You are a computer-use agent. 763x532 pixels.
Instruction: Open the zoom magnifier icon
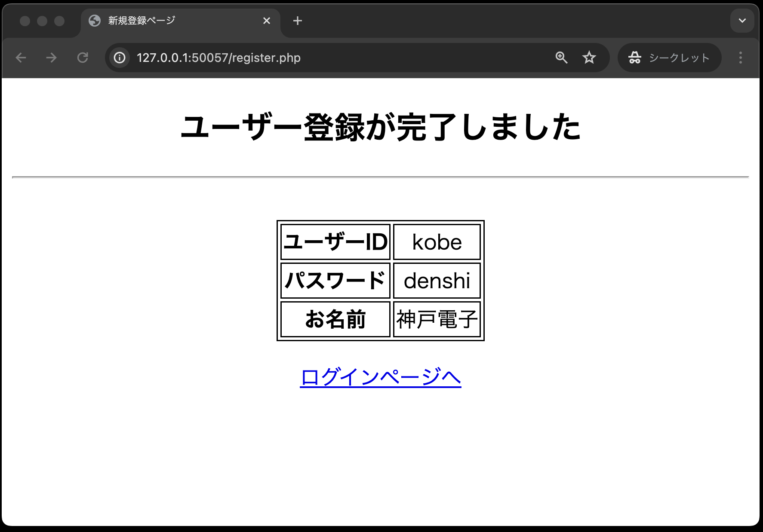561,58
